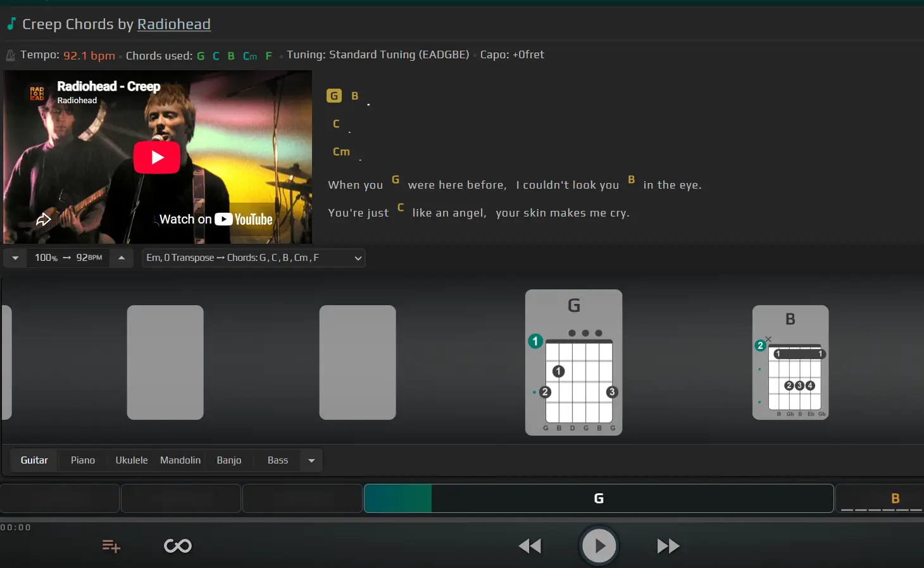Switch to the Mandolin tab

(180, 460)
